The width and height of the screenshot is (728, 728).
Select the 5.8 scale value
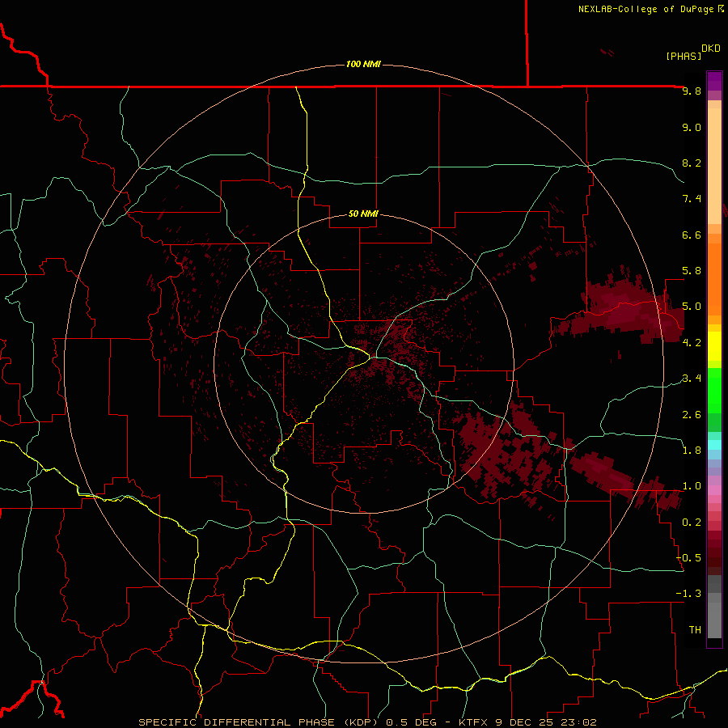[692, 271]
